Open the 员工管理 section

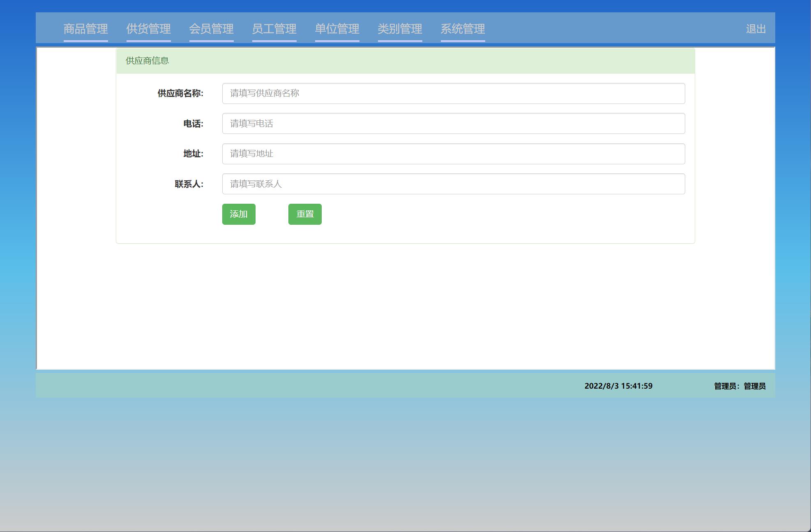pos(274,29)
